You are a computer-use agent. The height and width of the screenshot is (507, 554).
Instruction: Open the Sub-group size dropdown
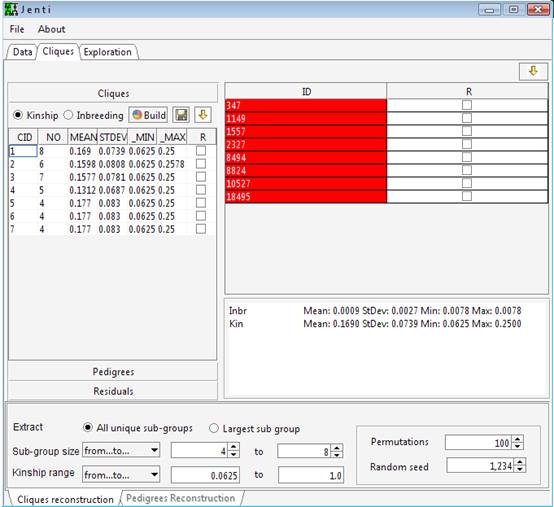click(x=121, y=450)
